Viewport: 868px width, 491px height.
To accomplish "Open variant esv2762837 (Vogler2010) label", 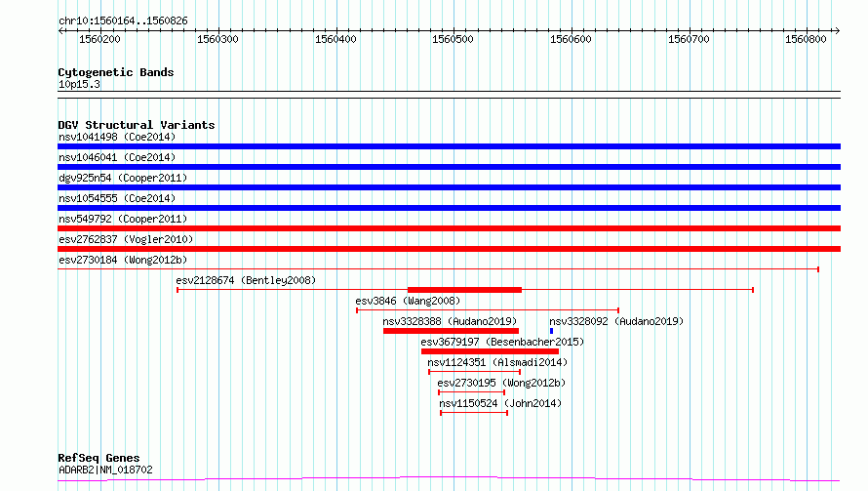I will [126, 239].
